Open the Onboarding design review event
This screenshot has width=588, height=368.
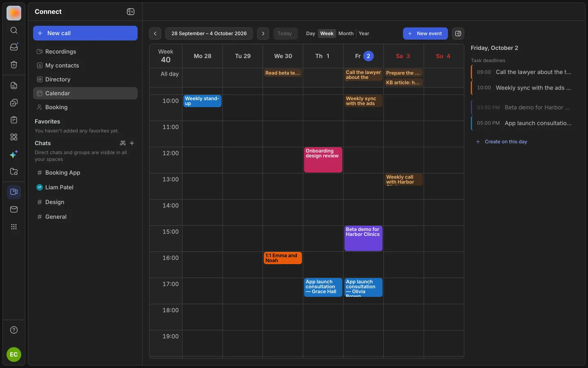[323, 160]
